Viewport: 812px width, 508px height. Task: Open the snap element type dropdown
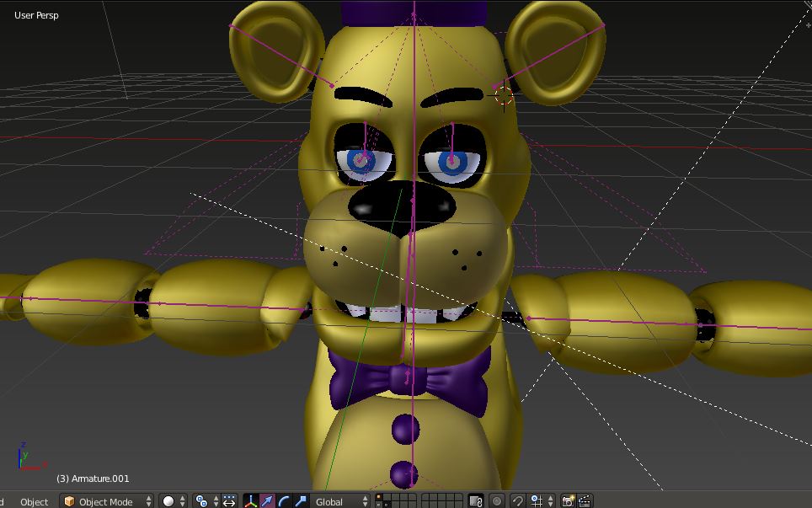tap(542, 501)
